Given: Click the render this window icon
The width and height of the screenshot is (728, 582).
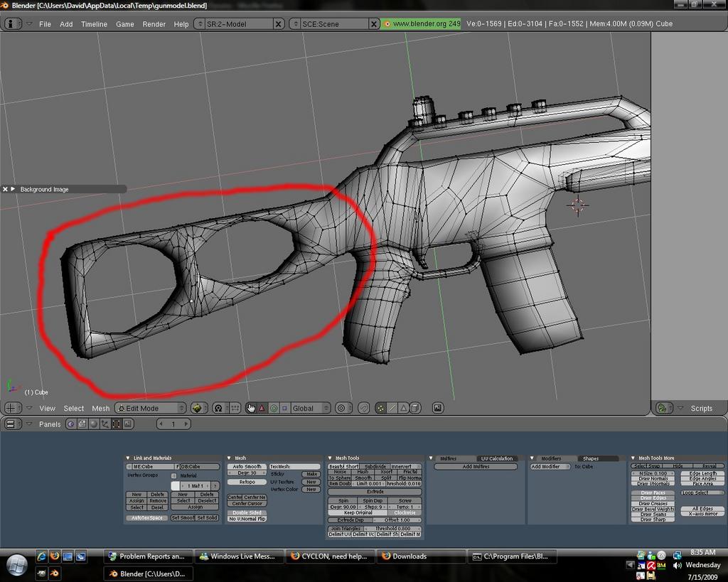Looking at the screenshot, I should [437, 408].
